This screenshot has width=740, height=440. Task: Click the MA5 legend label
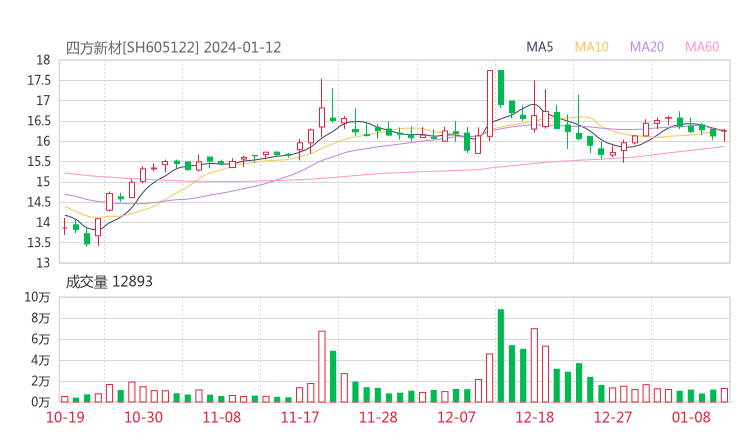click(539, 47)
